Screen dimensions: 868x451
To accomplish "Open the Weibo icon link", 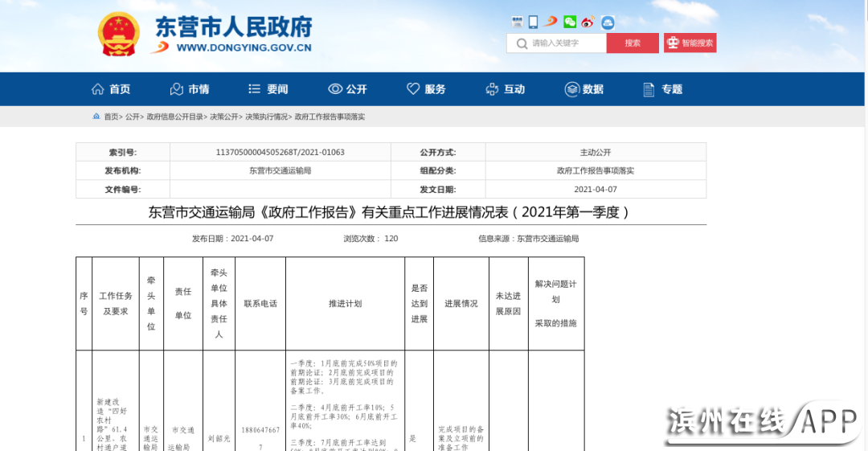I will (588, 22).
